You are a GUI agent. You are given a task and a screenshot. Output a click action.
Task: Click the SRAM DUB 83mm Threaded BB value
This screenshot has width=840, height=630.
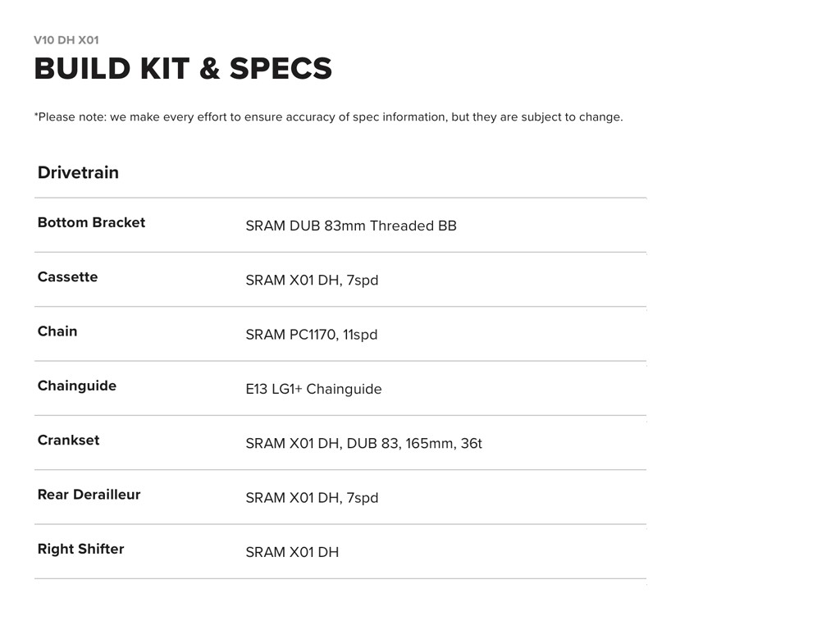(351, 226)
